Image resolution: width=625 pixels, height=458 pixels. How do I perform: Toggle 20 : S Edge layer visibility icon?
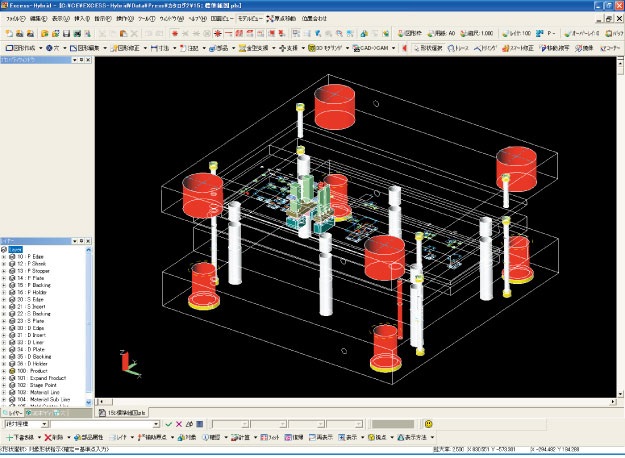point(12,299)
